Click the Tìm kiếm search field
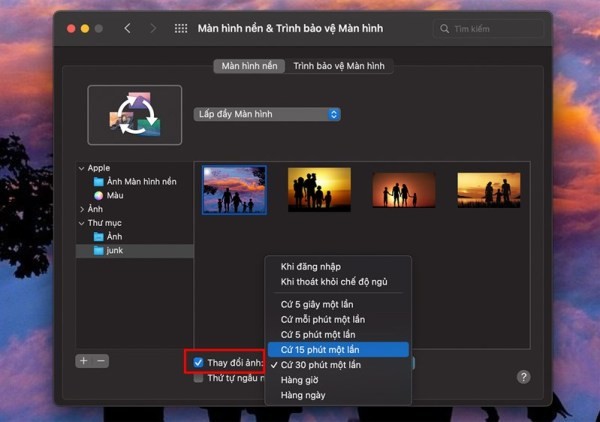The width and height of the screenshot is (600, 422). click(x=488, y=29)
